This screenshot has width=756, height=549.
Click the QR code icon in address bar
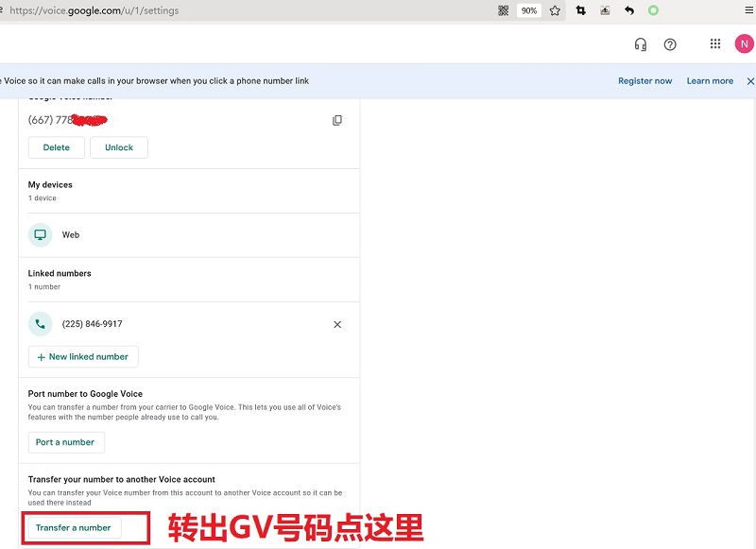pyautogui.click(x=504, y=10)
